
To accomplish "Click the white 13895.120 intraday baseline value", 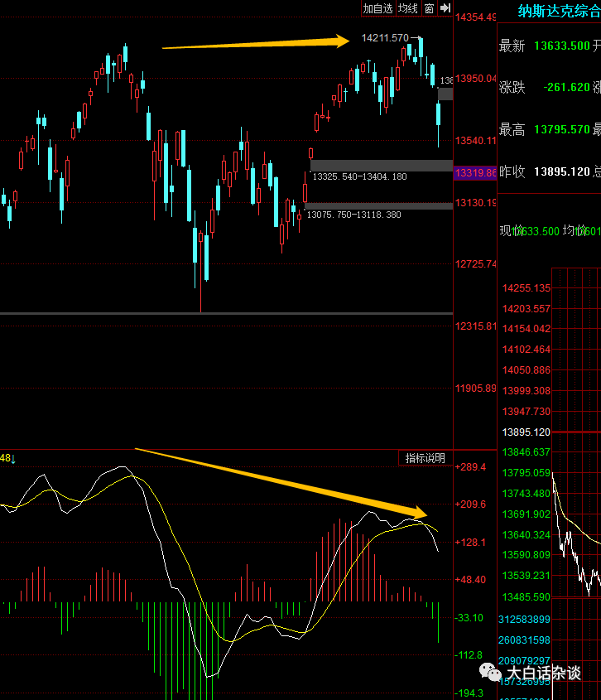I will tap(526, 432).
